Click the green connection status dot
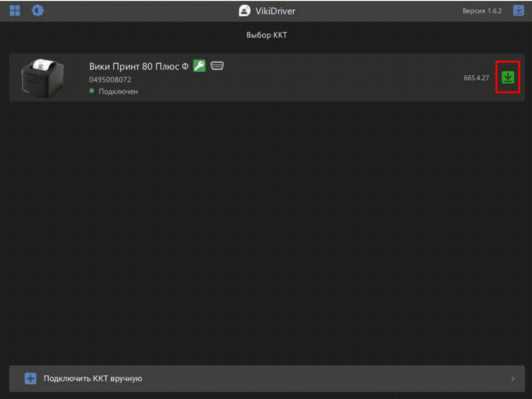Image resolution: width=532 pixels, height=399 pixels. click(92, 91)
